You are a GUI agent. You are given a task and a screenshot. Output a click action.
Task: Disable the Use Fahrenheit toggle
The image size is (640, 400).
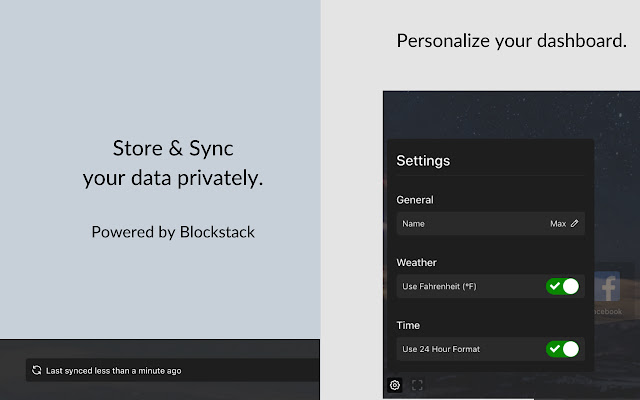click(x=562, y=287)
